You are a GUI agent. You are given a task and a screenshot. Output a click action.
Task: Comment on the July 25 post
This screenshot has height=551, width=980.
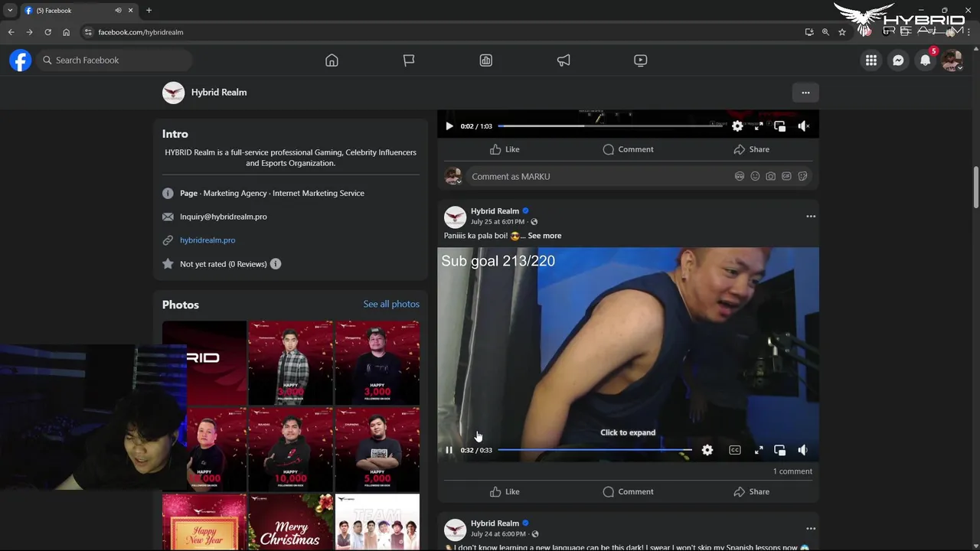[628, 492]
